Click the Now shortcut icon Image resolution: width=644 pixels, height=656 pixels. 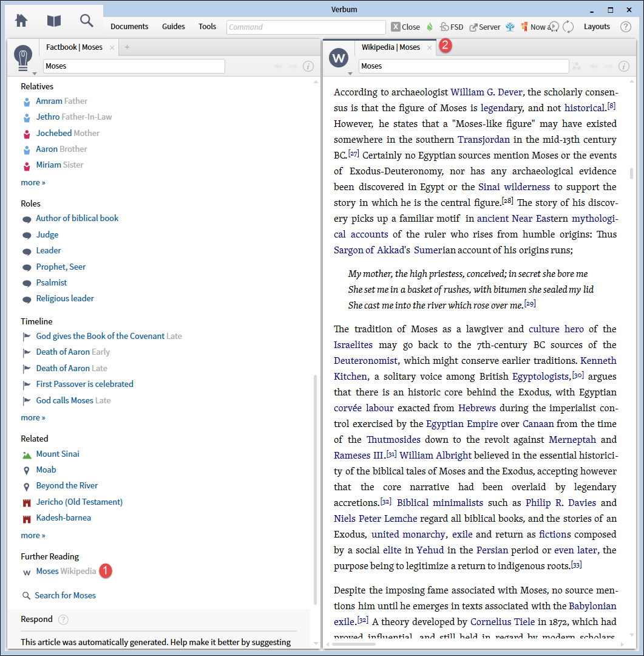tap(524, 27)
